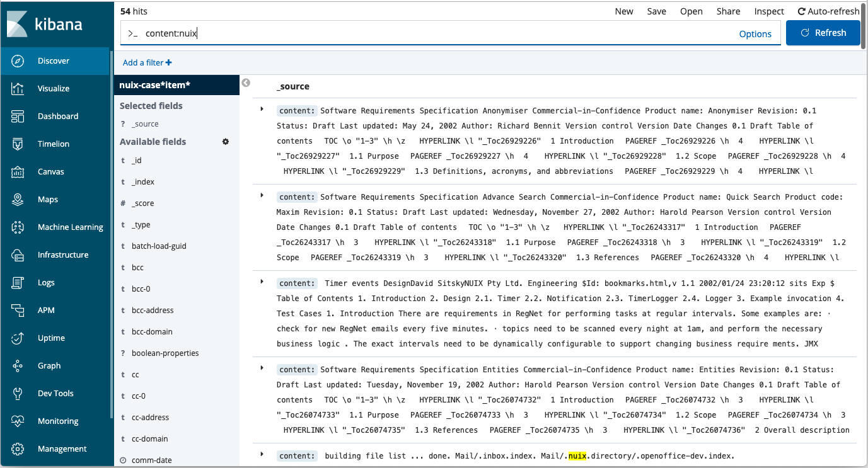The image size is (868, 468).
Task: Open the Inspect menu
Action: [769, 11]
